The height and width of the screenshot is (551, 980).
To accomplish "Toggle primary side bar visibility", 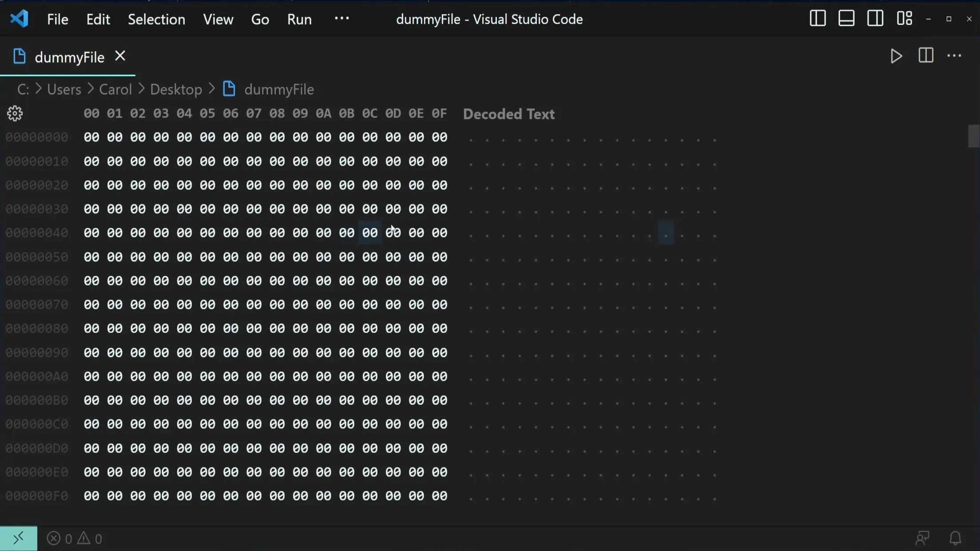I will point(817,19).
